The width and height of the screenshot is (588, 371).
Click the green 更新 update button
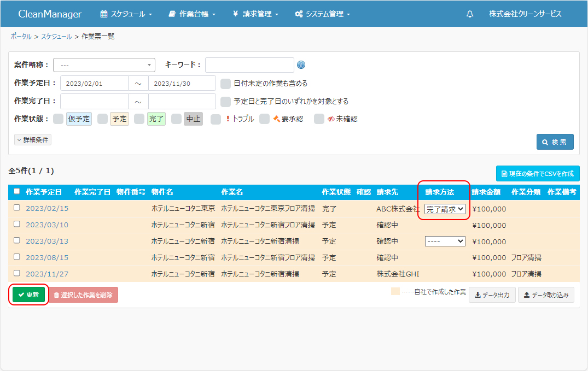(x=29, y=295)
